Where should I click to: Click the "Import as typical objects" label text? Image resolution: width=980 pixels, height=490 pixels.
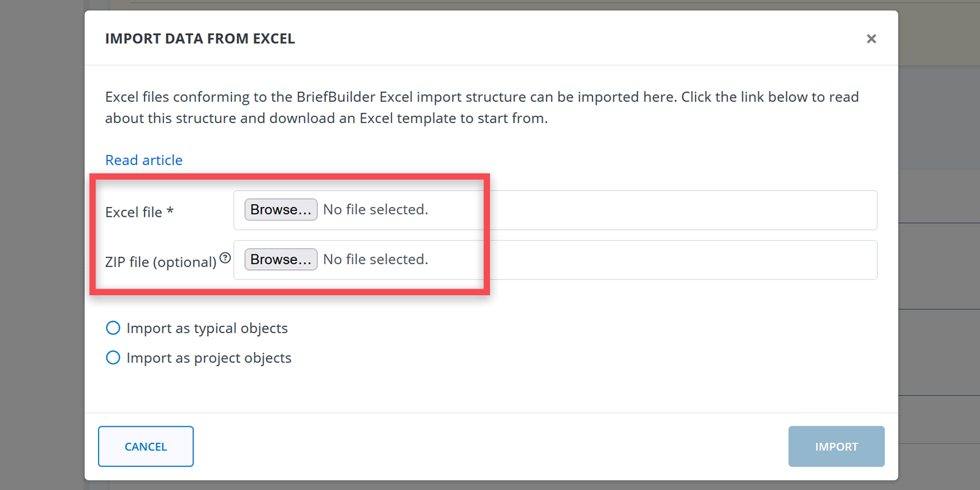(207, 329)
